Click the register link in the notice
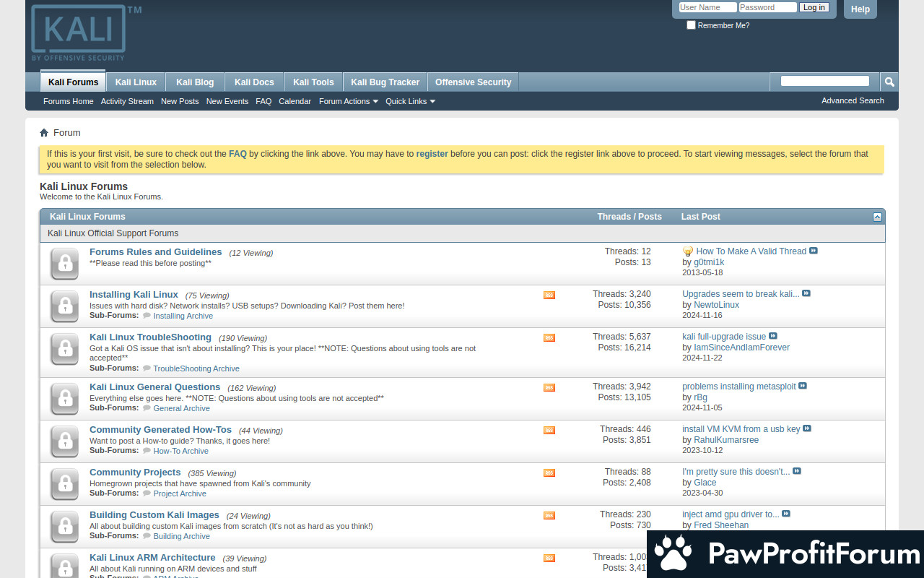The width and height of the screenshot is (924, 578). (x=432, y=154)
